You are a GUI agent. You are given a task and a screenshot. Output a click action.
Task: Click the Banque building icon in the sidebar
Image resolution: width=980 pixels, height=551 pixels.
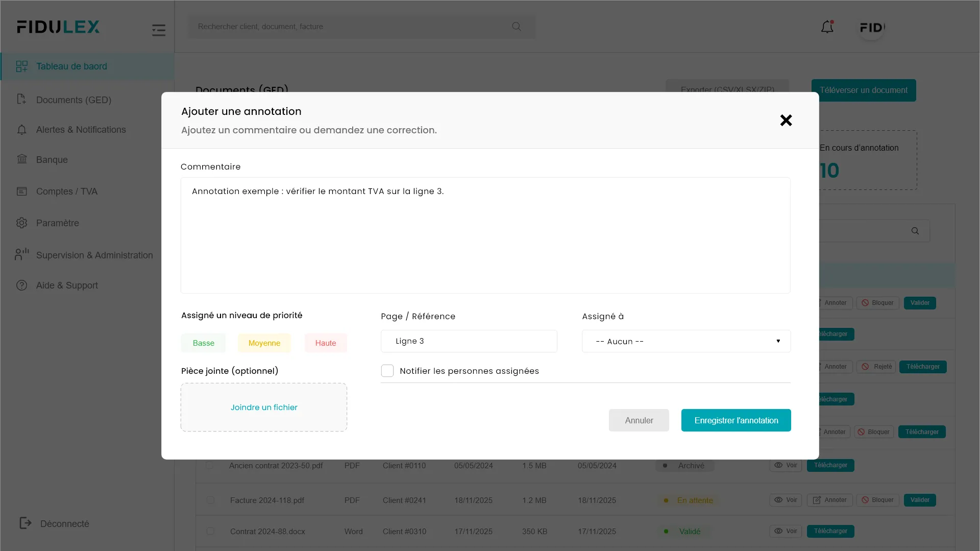pyautogui.click(x=22, y=159)
